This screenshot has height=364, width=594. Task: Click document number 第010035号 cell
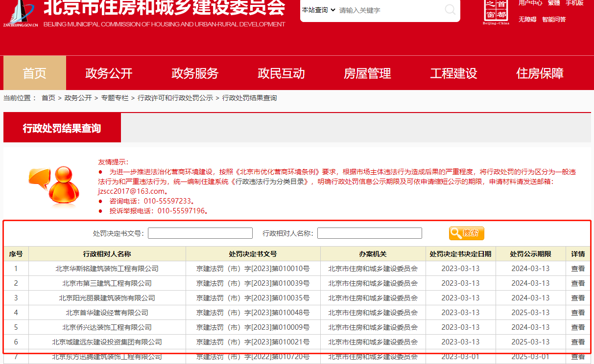pyautogui.click(x=253, y=298)
